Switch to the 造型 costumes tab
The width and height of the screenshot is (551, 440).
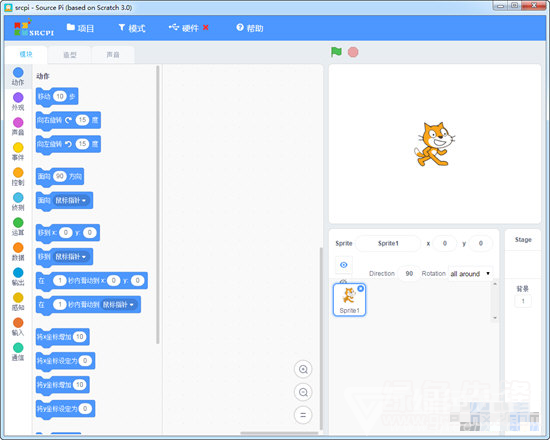(x=70, y=54)
